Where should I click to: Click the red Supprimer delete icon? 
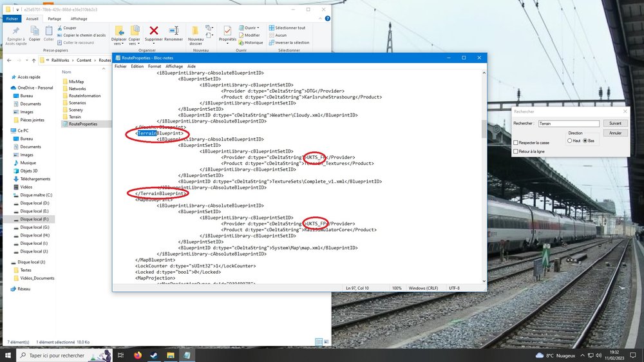[154, 30]
